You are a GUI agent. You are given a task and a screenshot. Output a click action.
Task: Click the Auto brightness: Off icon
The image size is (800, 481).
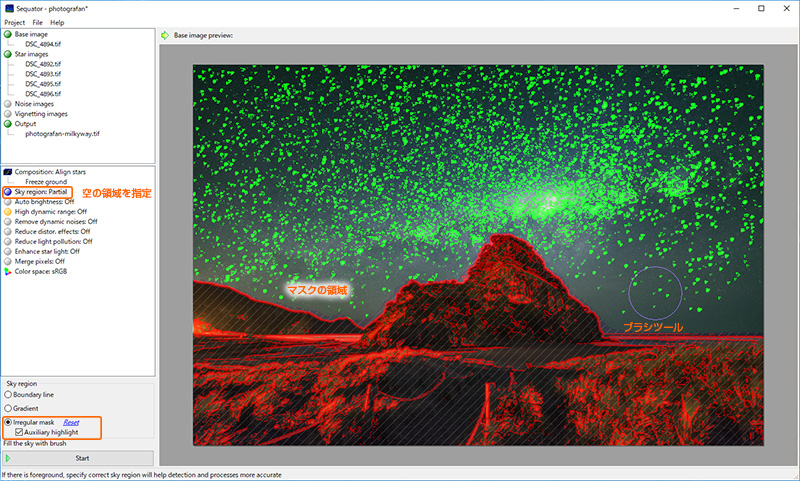[x=8, y=201]
